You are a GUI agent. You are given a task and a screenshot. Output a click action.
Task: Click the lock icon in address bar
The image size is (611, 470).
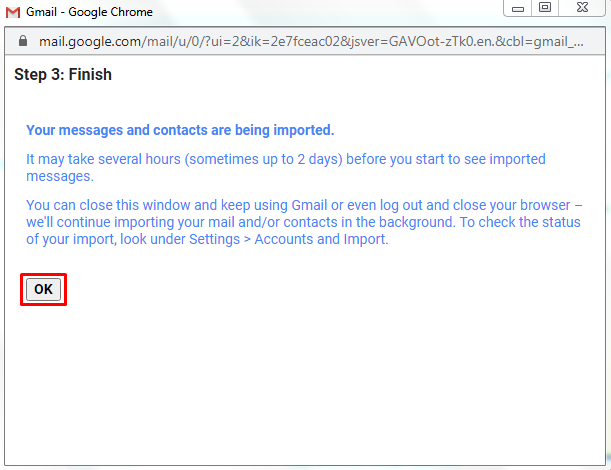[23, 41]
